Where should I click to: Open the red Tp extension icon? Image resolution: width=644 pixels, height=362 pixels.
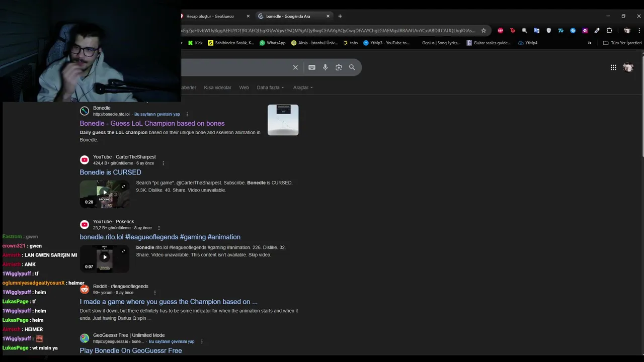pos(512,30)
